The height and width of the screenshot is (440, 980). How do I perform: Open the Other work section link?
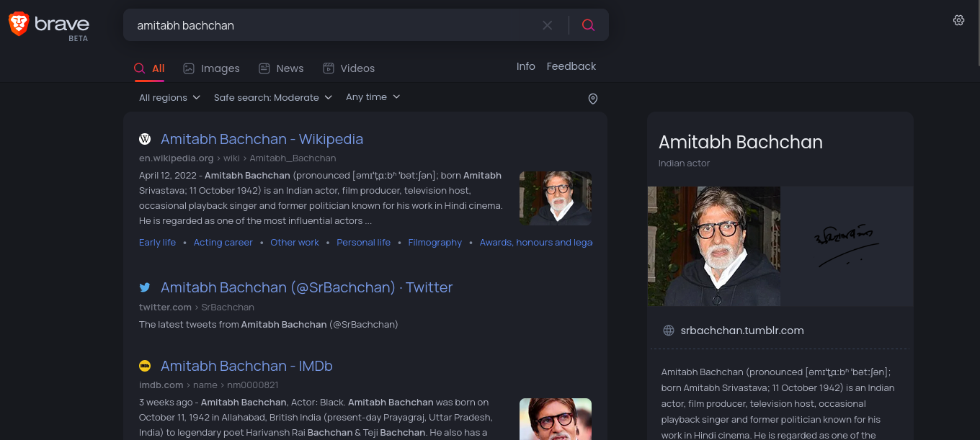295,243
